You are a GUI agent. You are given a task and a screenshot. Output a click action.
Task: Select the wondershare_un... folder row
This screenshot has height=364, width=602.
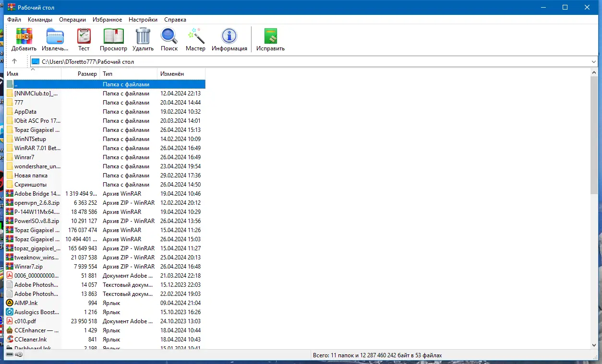[105, 166]
